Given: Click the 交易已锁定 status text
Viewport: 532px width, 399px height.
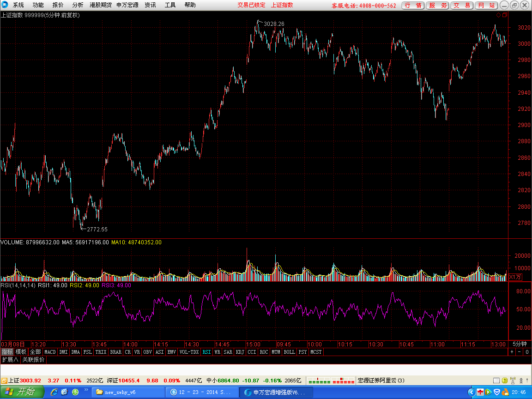Looking at the screenshot, I should pos(251,5).
